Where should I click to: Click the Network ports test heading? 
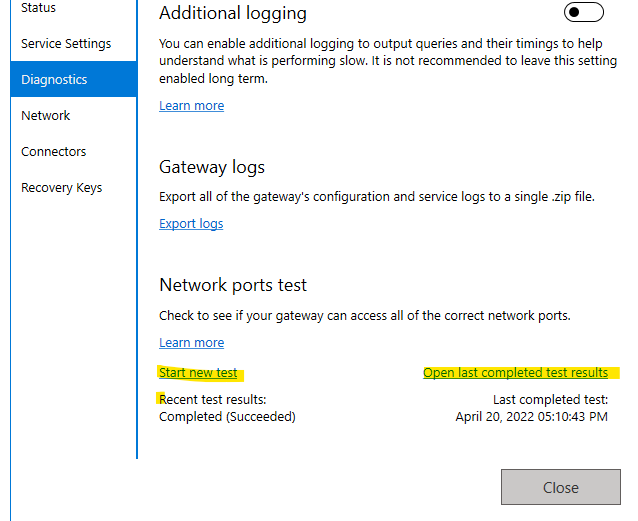[x=233, y=285]
